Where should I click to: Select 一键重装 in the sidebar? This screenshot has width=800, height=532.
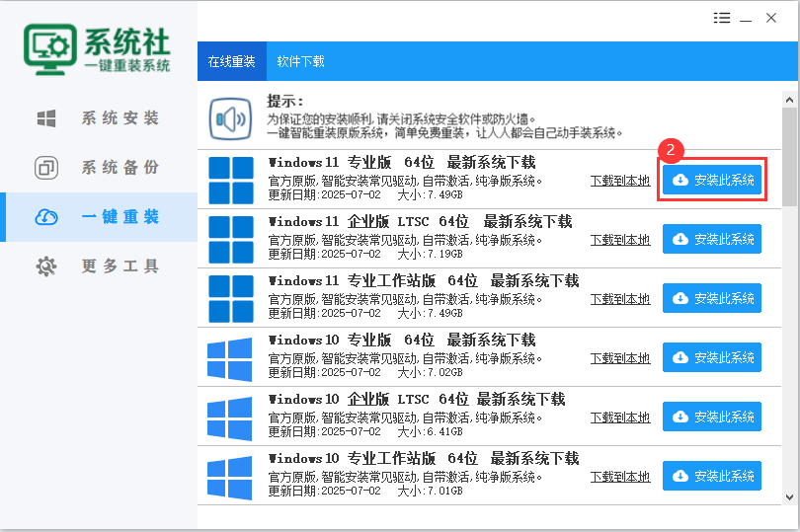pos(99,217)
